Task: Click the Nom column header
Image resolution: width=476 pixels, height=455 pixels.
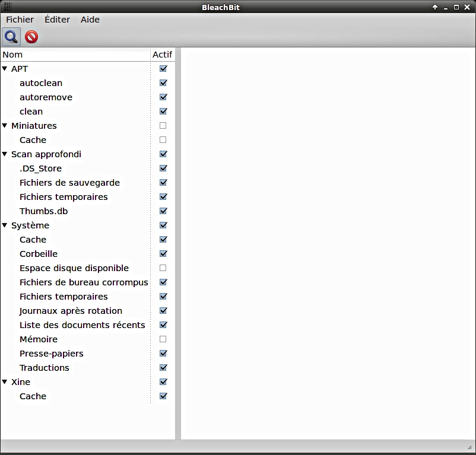Action: point(75,55)
